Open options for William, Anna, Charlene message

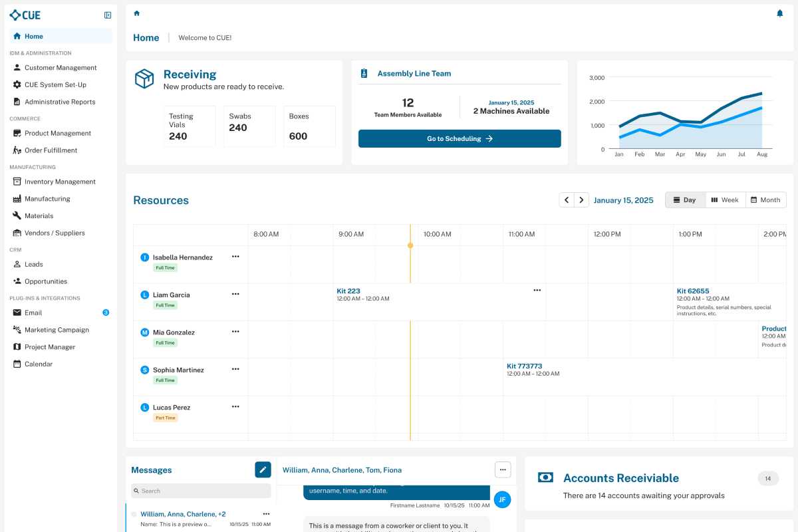pos(266,513)
